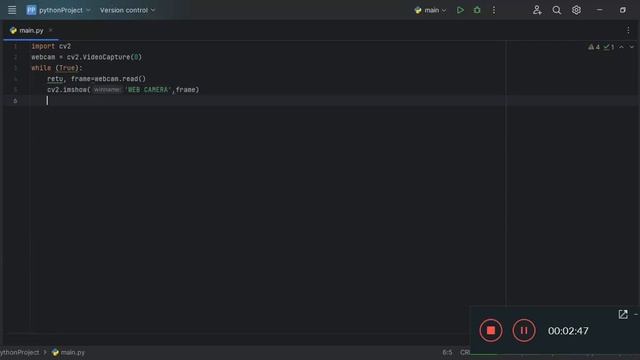
Task: Run main with the green play icon
Action: 460,10
